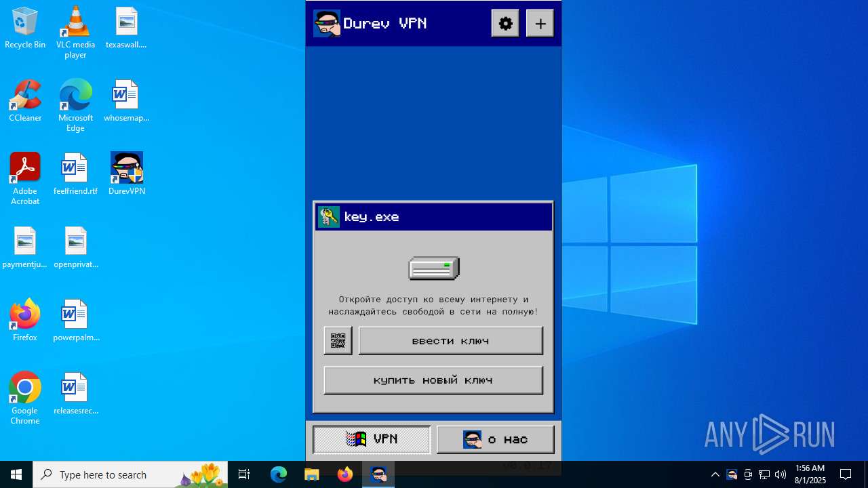Open the network status tray icon
Screen dimensions: 868x488
click(x=764, y=474)
